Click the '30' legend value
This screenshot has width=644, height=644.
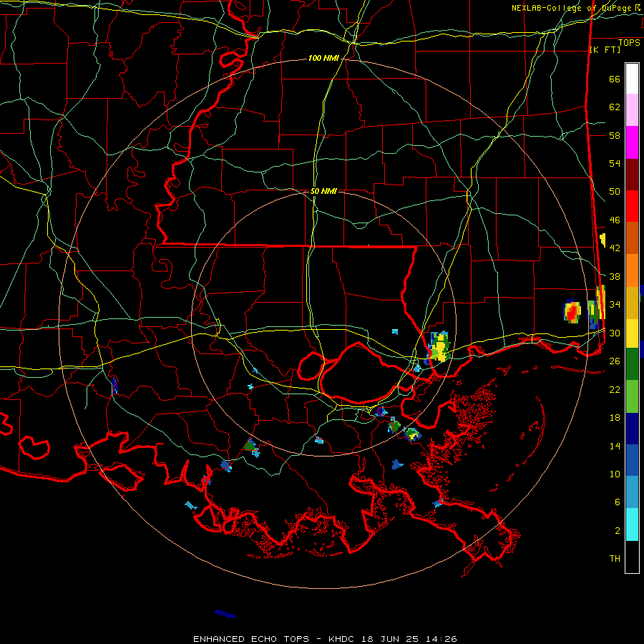tap(615, 333)
